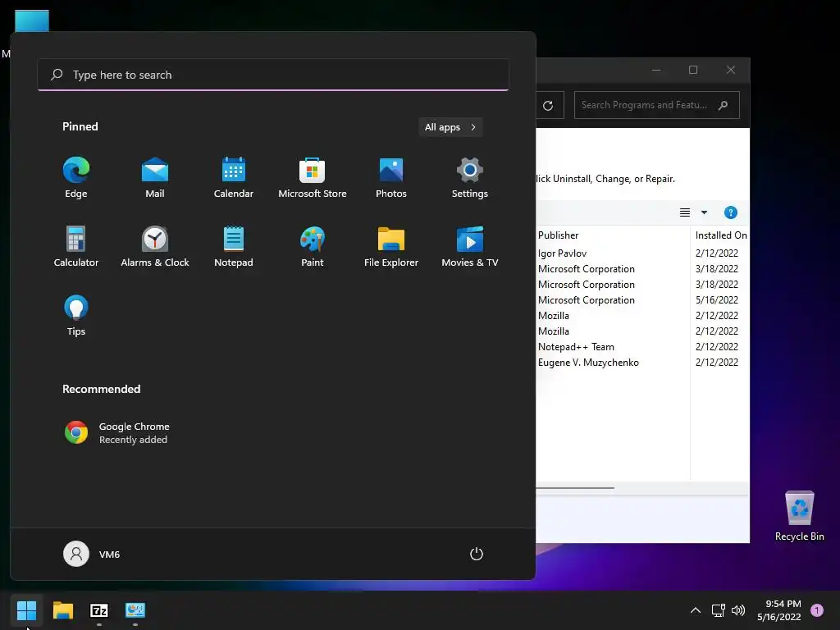Open network status tray icon

pos(718,610)
